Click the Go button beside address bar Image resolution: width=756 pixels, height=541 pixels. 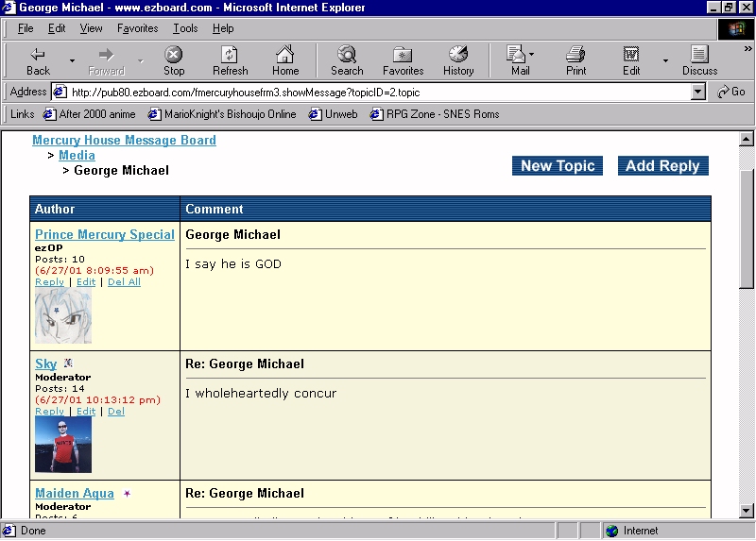click(730, 92)
